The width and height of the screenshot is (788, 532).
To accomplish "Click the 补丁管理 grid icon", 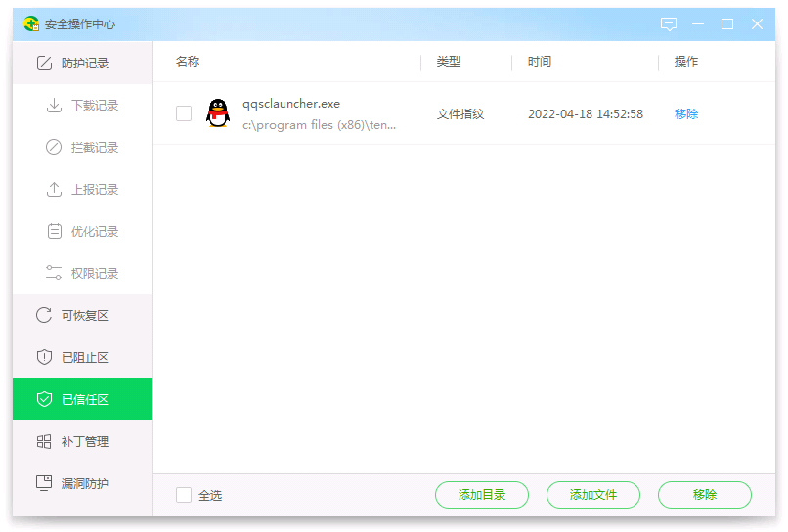I will click(x=44, y=441).
